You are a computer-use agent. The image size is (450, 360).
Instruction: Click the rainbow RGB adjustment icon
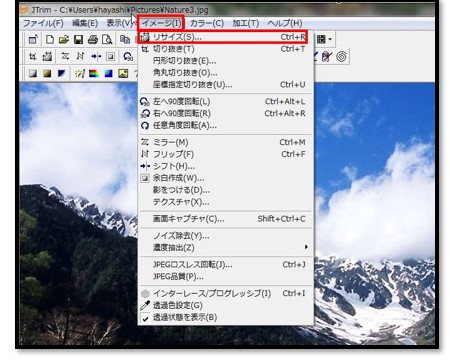[94, 73]
